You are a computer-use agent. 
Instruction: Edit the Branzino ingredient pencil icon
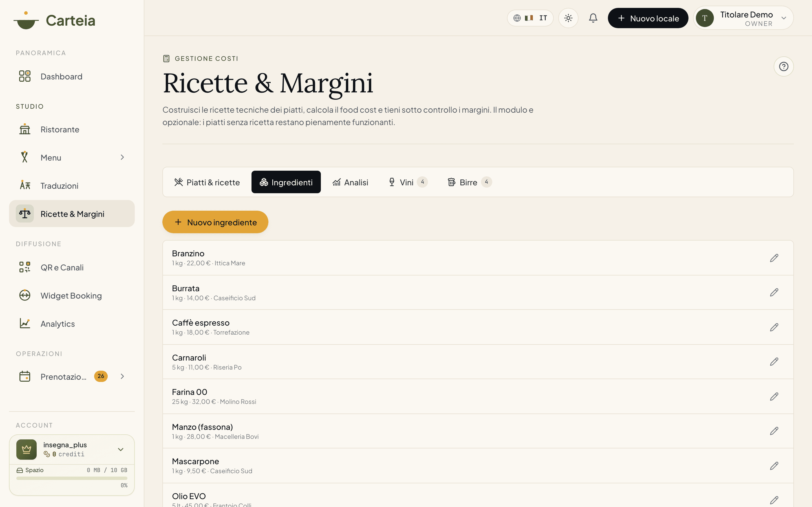coord(774,258)
